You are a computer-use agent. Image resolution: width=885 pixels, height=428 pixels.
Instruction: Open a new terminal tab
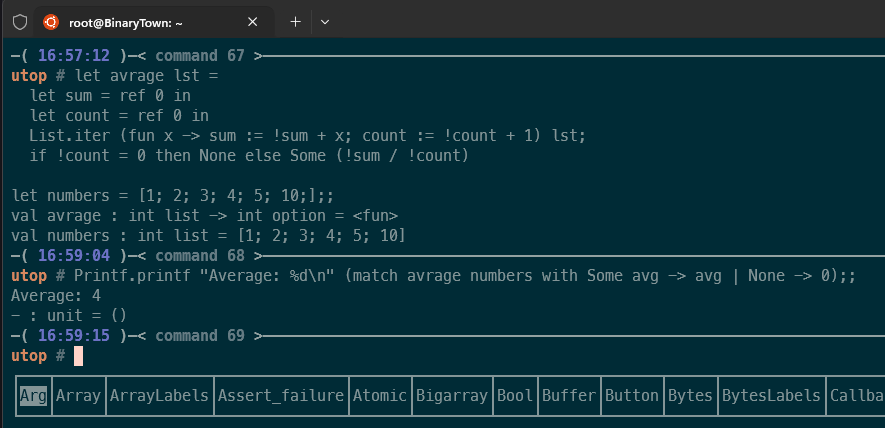click(x=295, y=21)
